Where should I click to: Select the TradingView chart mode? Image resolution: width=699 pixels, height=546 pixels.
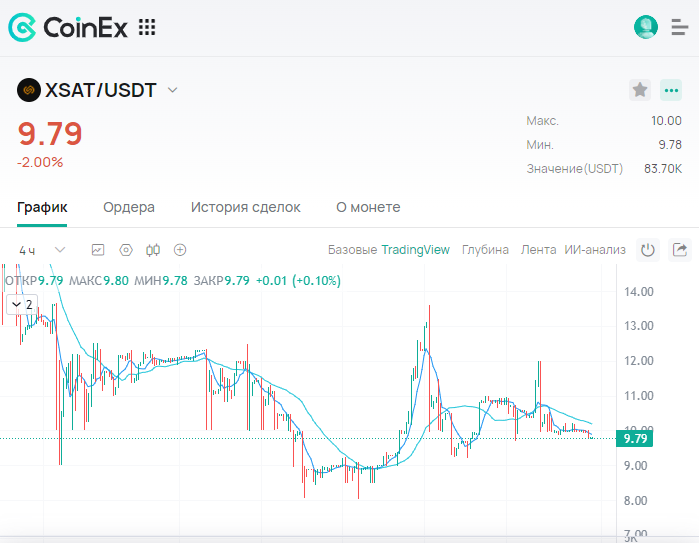pyautogui.click(x=415, y=250)
